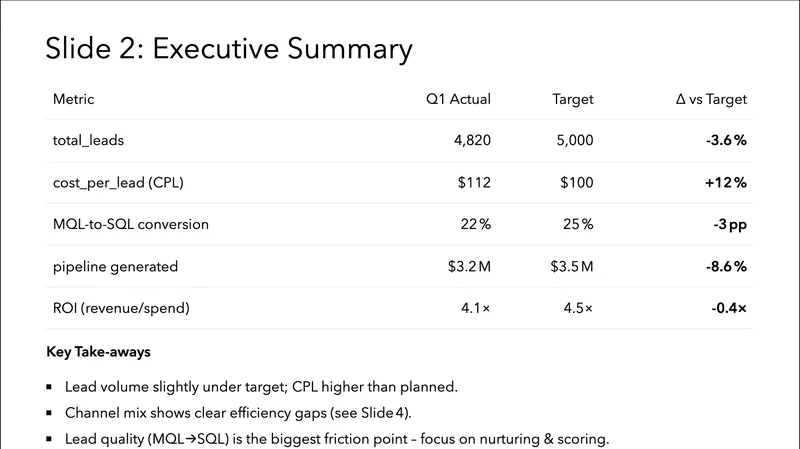800x449 pixels.
Task: Click the -8.6% delta value
Action: pyautogui.click(x=726, y=267)
